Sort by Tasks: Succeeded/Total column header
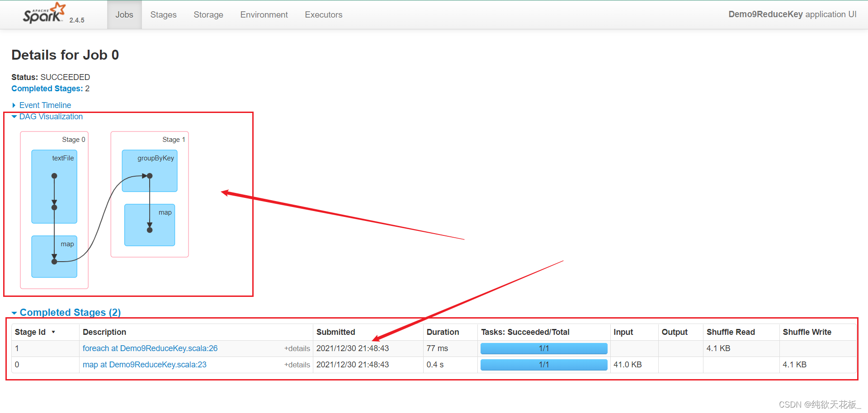Image resolution: width=868 pixels, height=413 pixels. pyautogui.click(x=525, y=332)
